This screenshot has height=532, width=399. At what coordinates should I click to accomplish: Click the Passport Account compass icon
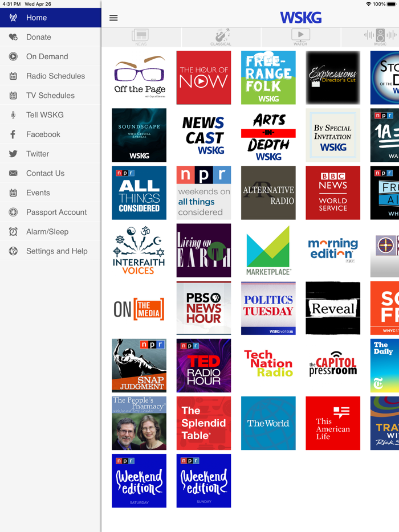(13, 212)
